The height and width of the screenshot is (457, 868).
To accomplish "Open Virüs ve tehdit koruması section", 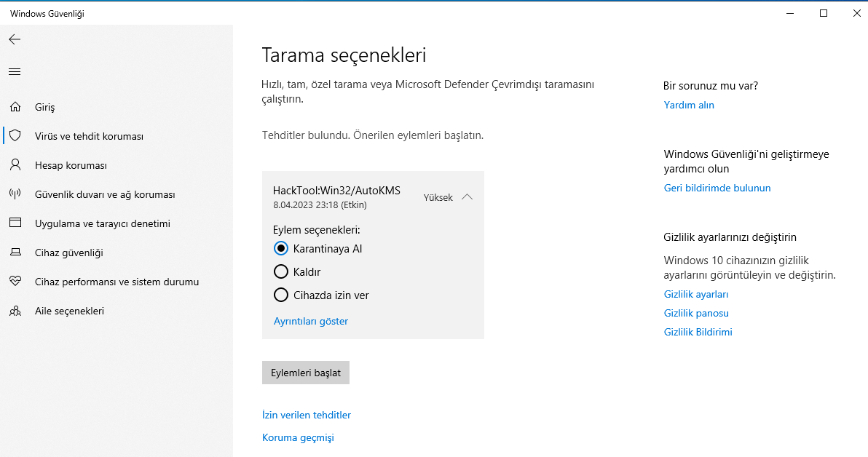I will pos(89,136).
